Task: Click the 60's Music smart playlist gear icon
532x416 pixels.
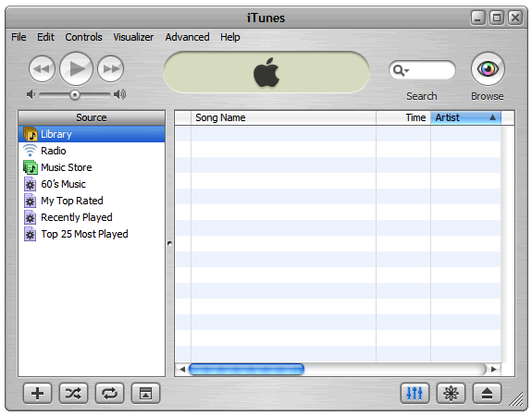Action: (x=30, y=184)
